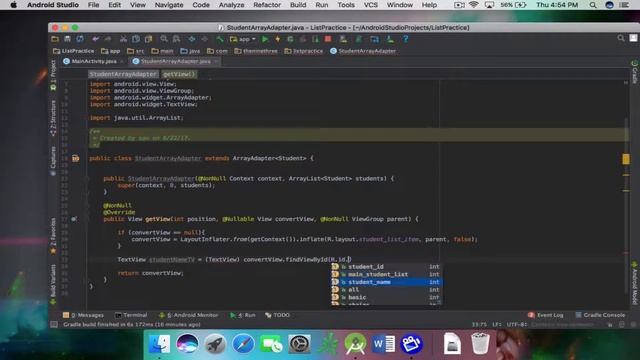Select main_student_list in autocomplete popup
Viewport: 640px width, 360px height.
[386, 274]
